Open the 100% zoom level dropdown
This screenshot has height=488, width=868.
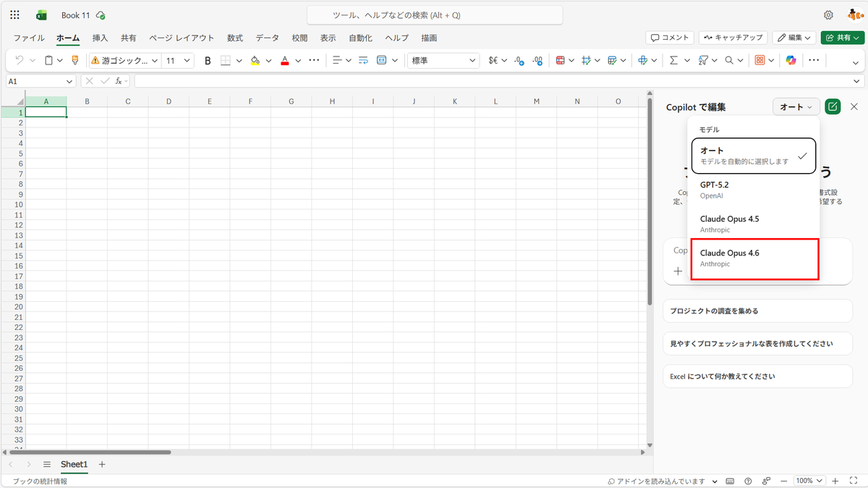click(x=810, y=481)
